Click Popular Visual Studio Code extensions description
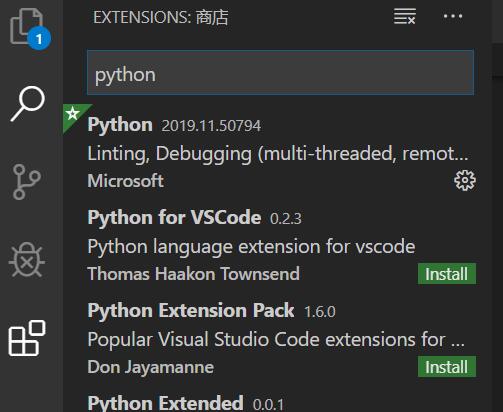The height and width of the screenshot is (412, 503). coord(276,340)
